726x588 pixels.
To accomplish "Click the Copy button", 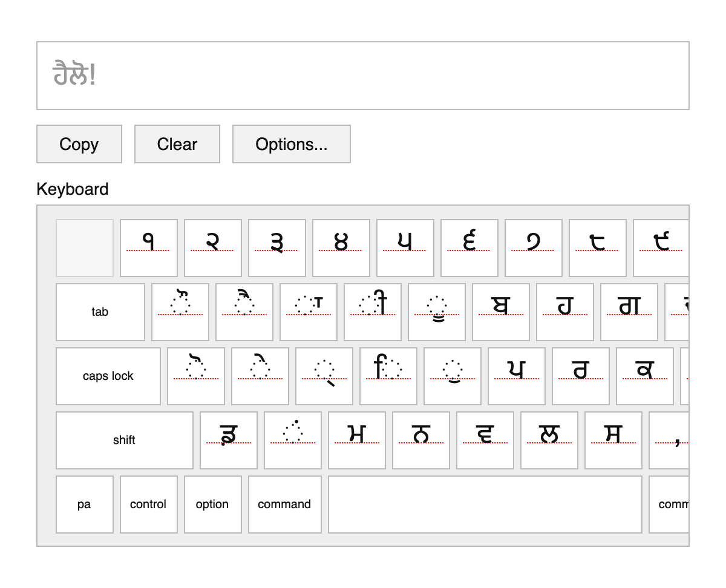I will [79, 144].
